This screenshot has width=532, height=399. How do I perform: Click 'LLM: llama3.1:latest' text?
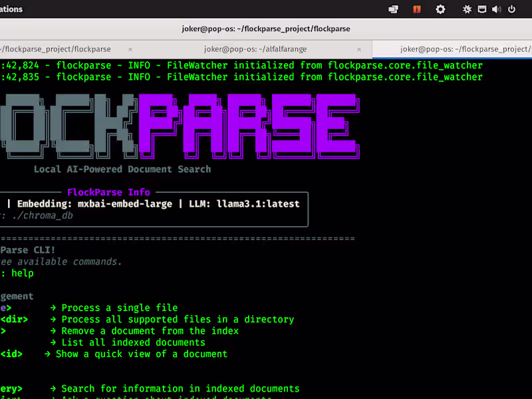coord(244,204)
